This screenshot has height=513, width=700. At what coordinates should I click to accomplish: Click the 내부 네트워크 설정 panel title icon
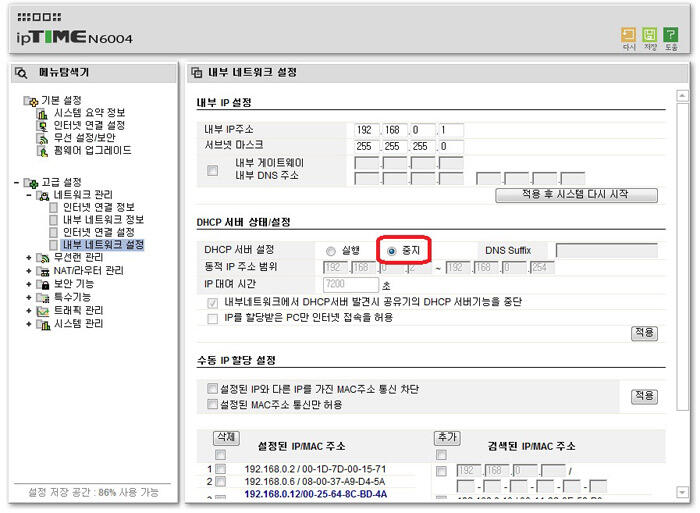tap(197, 72)
